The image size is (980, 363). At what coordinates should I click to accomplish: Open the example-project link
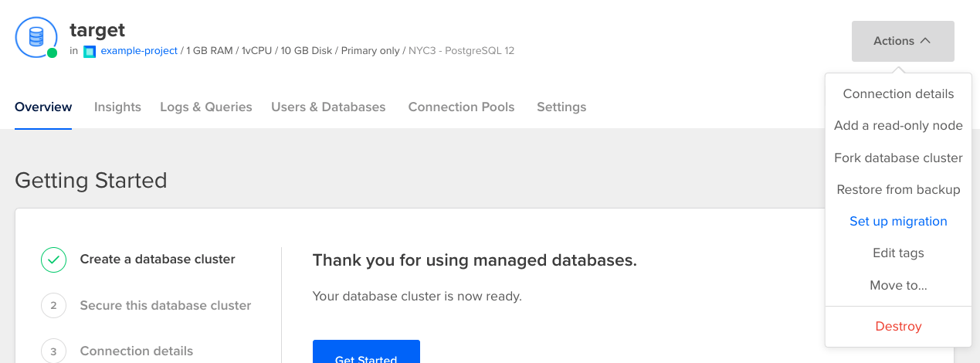pos(139,51)
